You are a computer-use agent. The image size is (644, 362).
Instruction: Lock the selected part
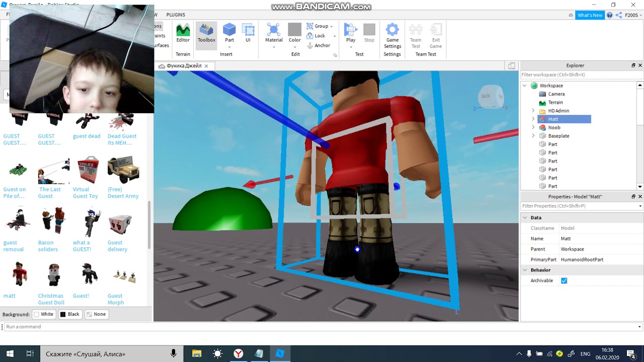pos(316,36)
